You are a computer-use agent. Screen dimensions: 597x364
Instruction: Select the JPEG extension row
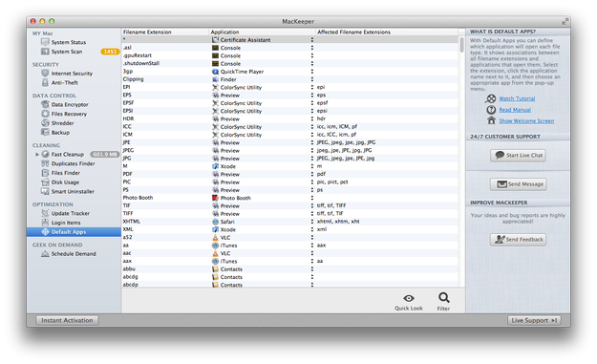coord(290,150)
